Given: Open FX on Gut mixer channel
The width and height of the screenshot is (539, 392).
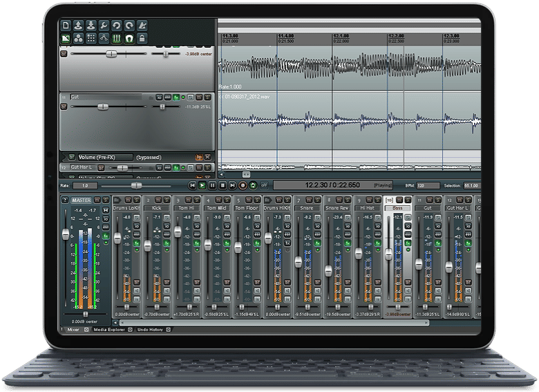Looking at the screenshot, I should click(438, 243).
